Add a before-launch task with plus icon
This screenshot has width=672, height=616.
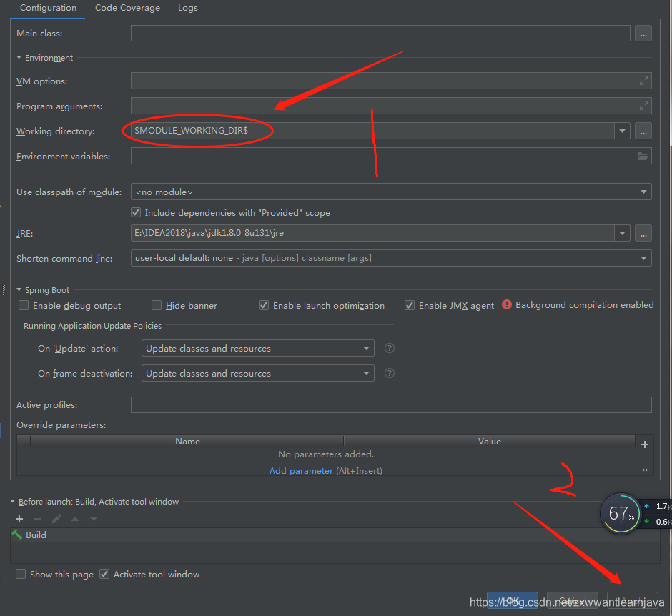(x=19, y=519)
